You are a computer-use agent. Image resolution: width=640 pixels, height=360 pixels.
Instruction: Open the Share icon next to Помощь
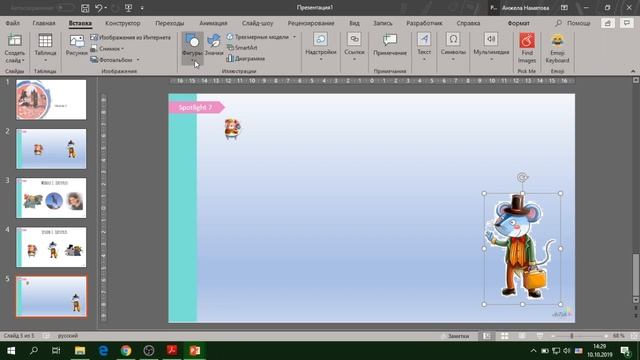607,23
